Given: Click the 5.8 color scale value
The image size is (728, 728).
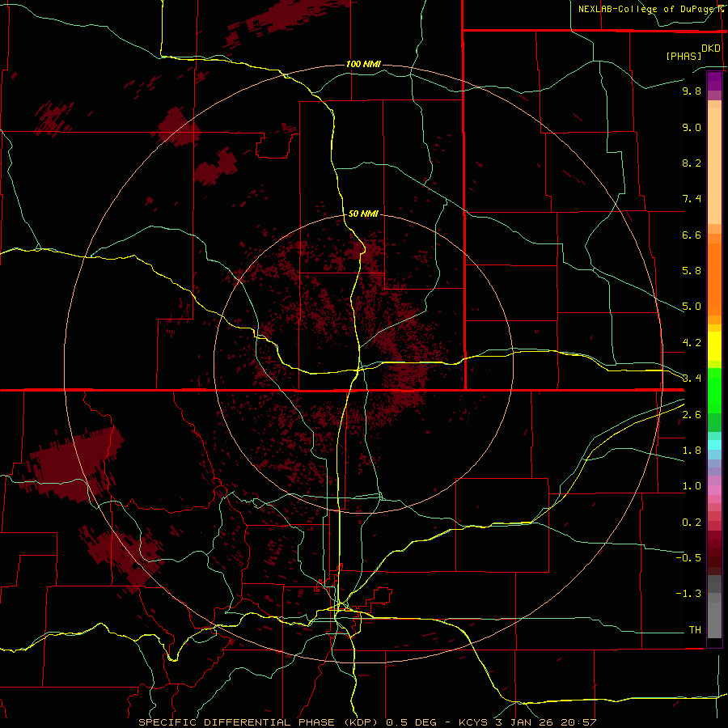Looking at the screenshot, I should tap(692, 271).
